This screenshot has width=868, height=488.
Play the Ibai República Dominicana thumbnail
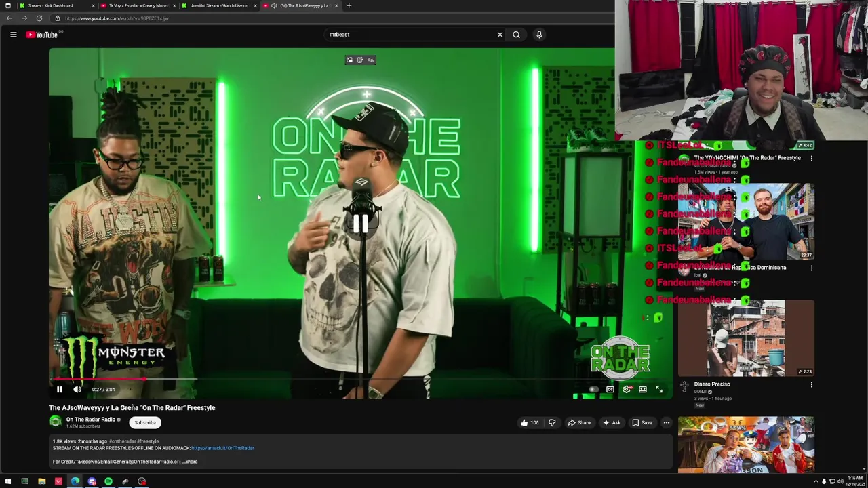746,222
